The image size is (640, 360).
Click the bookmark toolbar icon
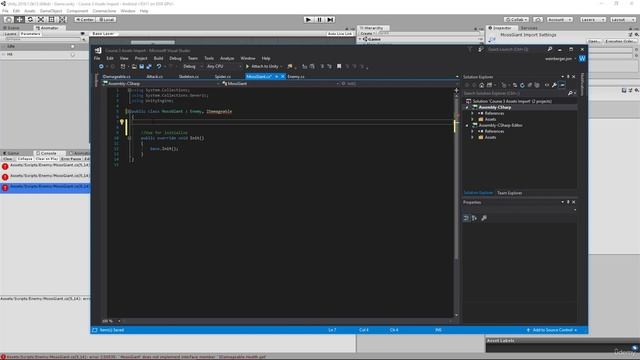point(339,67)
